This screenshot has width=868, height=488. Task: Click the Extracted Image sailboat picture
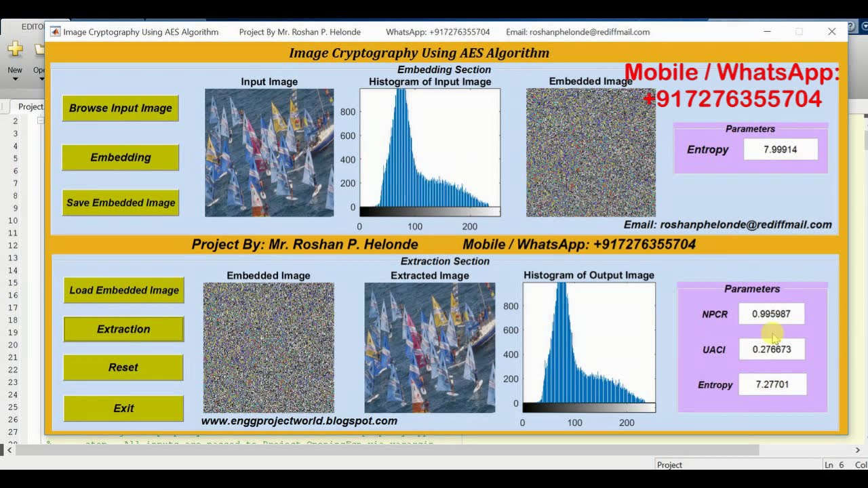(430, 348)
